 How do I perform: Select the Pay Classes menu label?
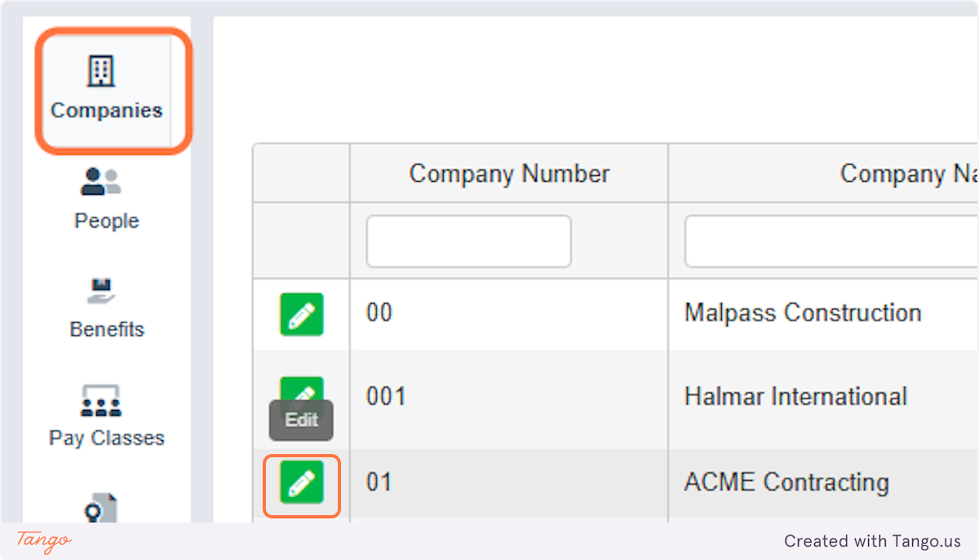[x=107, y=438]
